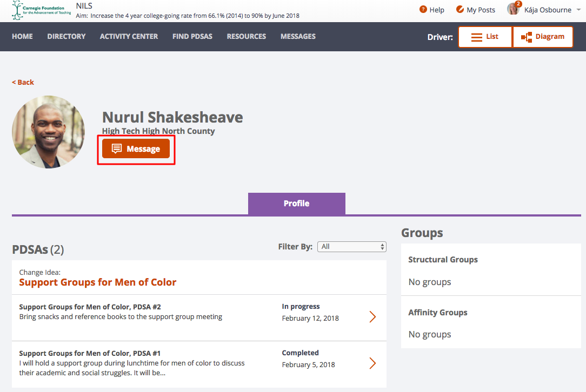This screenshot has width=586, height=392.
Task: Click the Groups sidebar heading
Action: point(422,233)
